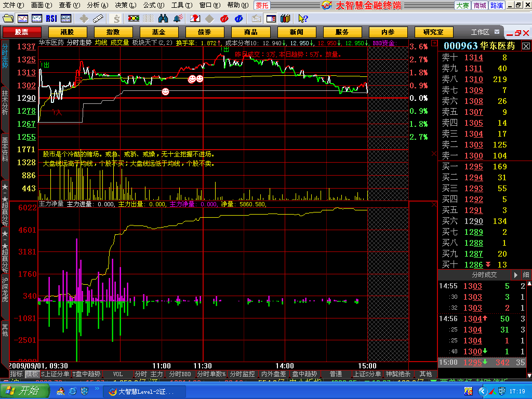Switch to the 港股 tab

point(68,32)
